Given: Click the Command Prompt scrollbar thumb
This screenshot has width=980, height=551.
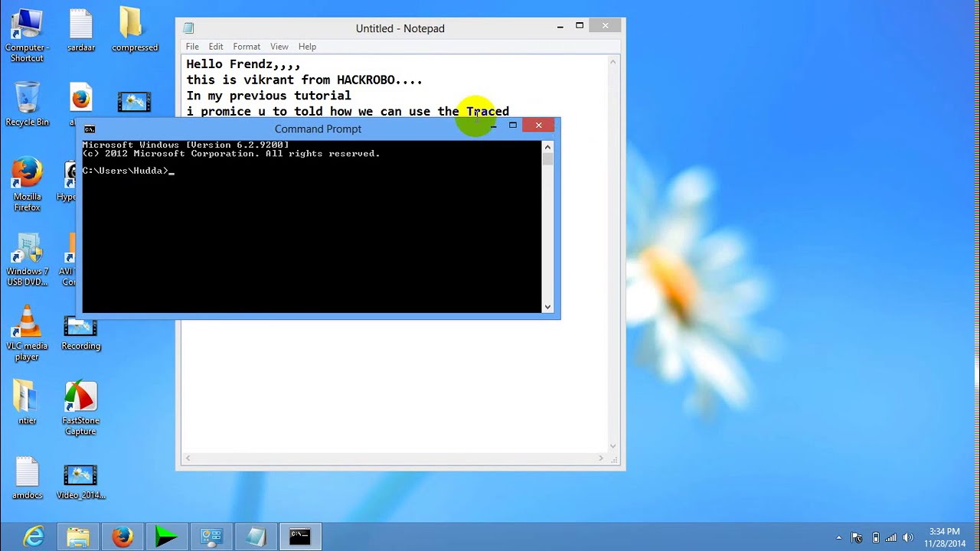Looking at the screenshot, I should pyautogui.click(x=547, y=159).
